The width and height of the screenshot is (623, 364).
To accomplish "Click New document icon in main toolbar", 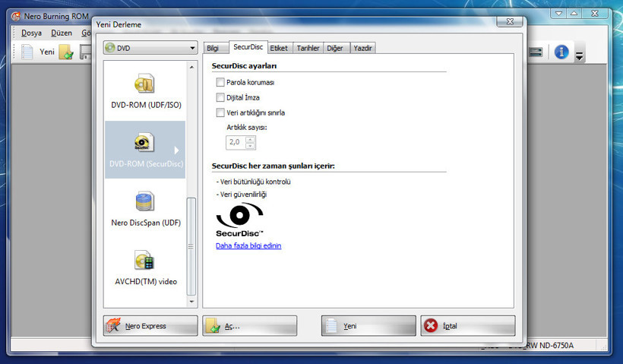I will click(x=27, y=52).
